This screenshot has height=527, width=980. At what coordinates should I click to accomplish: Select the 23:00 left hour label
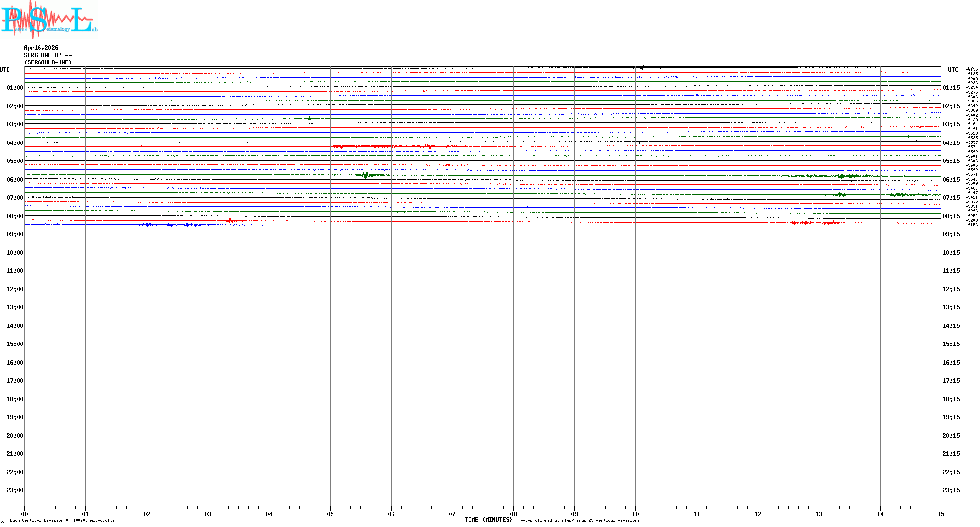[15, 490]
